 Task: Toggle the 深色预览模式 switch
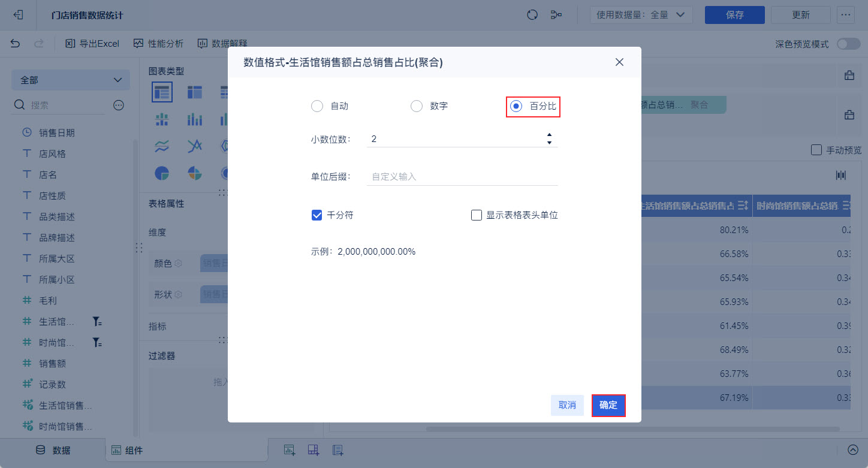[x=848, y=44]
